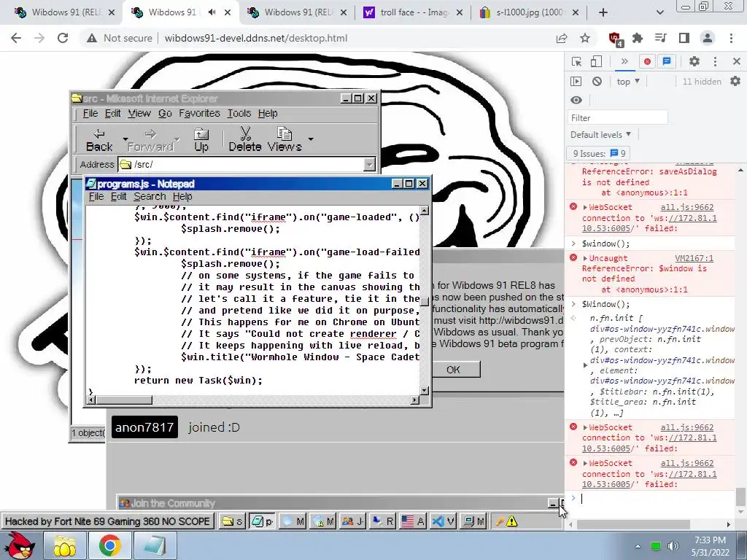Open the /src/ address bar dropdown
This screenshot has width=747, height=560.
click(369, 165)
